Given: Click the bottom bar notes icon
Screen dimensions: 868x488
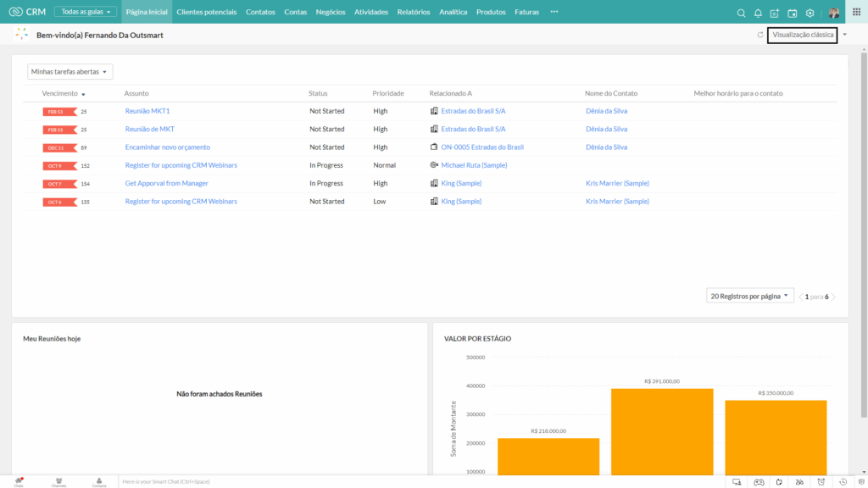Looking at the screenshot, I should pyautogui.click(x=779, y=482).
